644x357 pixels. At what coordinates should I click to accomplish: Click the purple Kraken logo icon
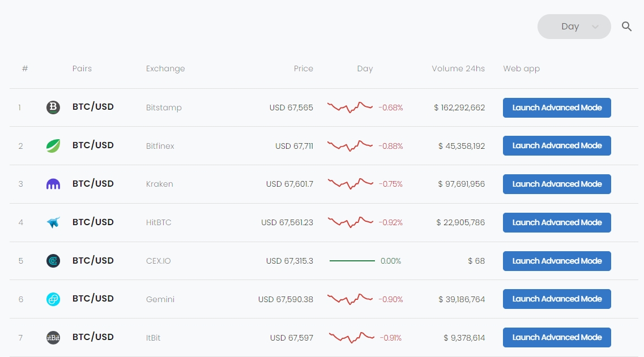point(53,184)
